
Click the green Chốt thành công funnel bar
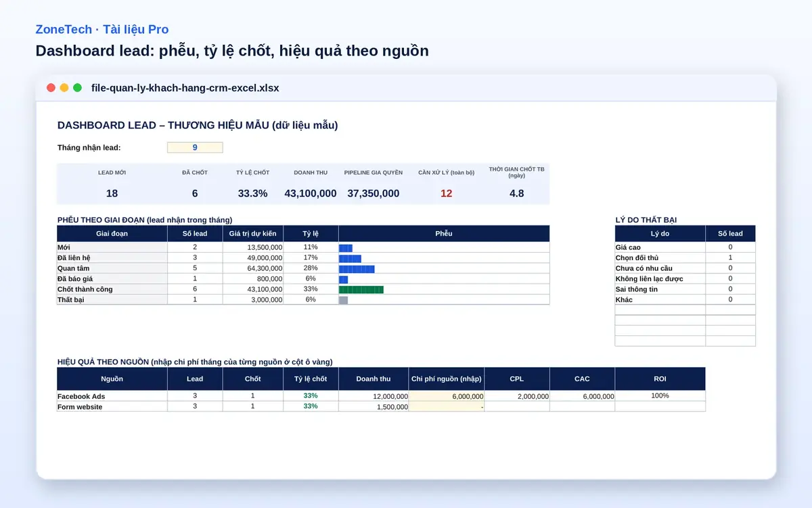tap(361, 290)
